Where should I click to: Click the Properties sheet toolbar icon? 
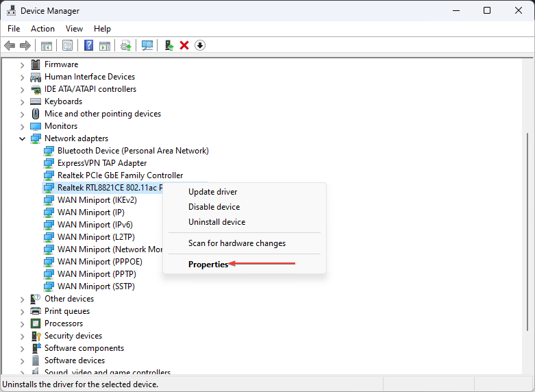tap(68, 45)
